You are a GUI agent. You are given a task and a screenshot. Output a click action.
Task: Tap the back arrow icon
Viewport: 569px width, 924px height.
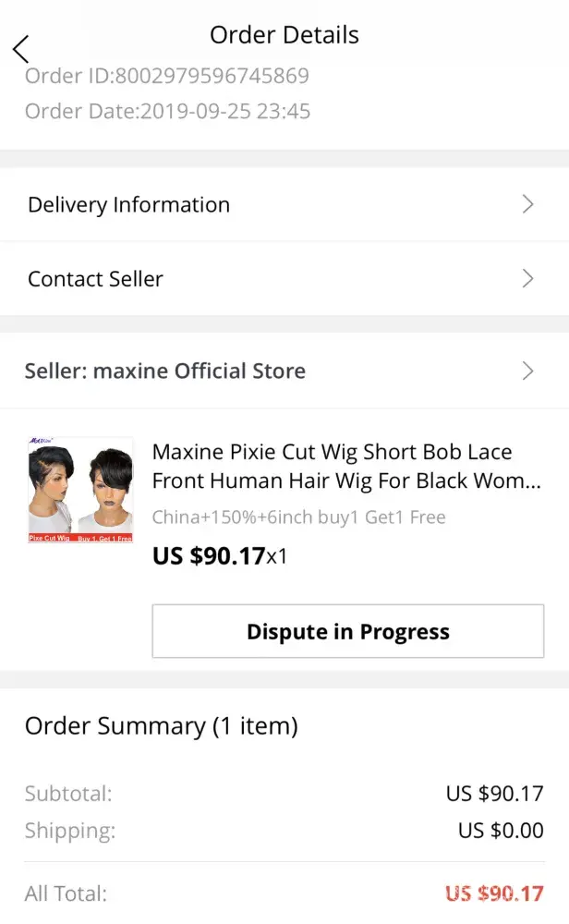(x=21, y=48)
